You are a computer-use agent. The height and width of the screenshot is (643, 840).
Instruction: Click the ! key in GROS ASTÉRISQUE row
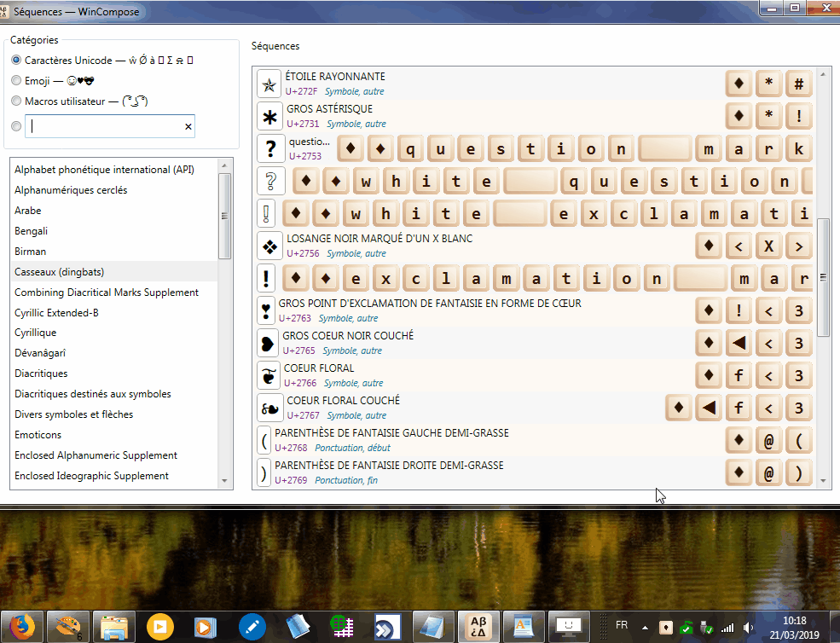click(x=799, y=116)
